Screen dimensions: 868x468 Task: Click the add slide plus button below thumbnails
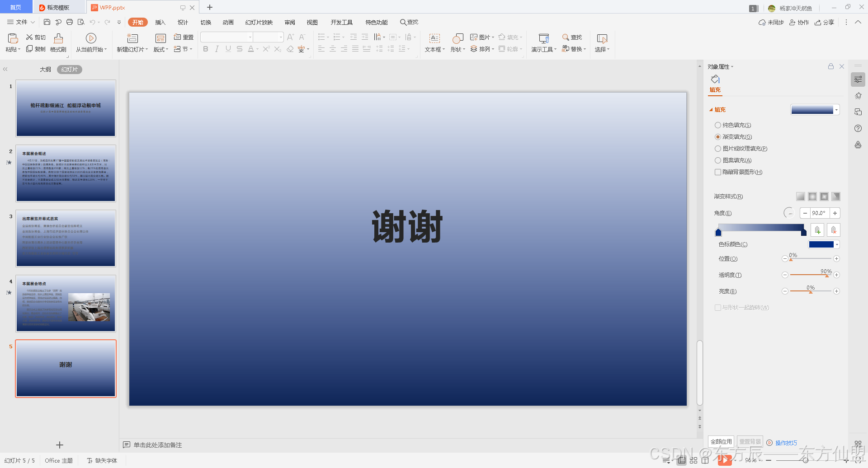tap(60, 445)
